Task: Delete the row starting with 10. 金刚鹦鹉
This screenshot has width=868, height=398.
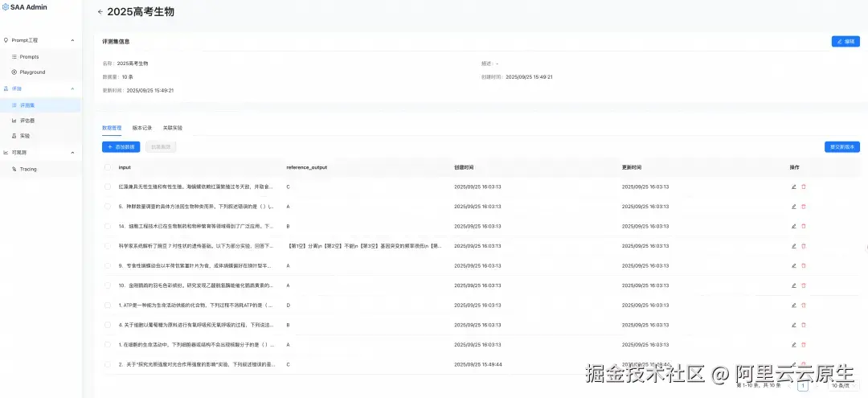Action: [803, 285]
